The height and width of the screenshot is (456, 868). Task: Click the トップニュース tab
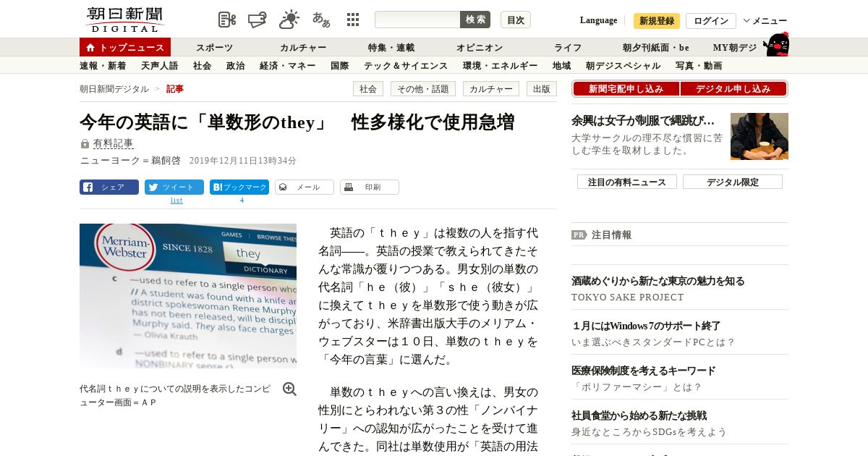pyautogui.click(x=125, y=47)
